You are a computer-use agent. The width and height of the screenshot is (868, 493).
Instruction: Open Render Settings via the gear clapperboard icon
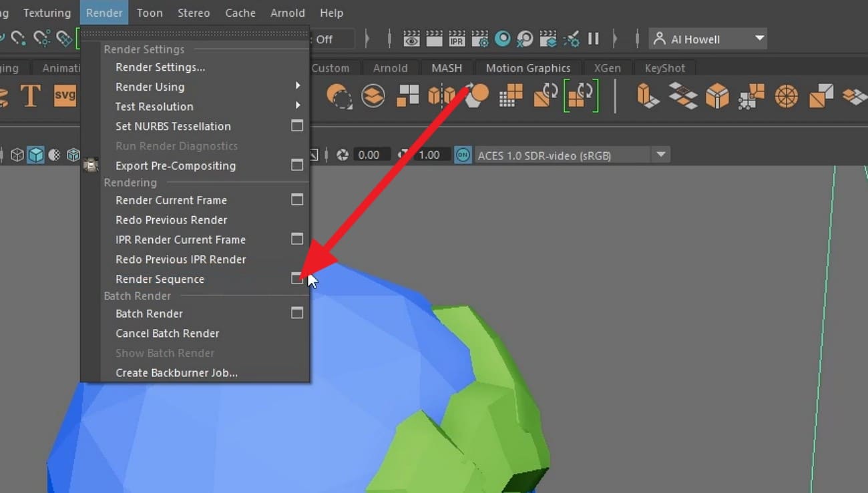pos(479,39)
